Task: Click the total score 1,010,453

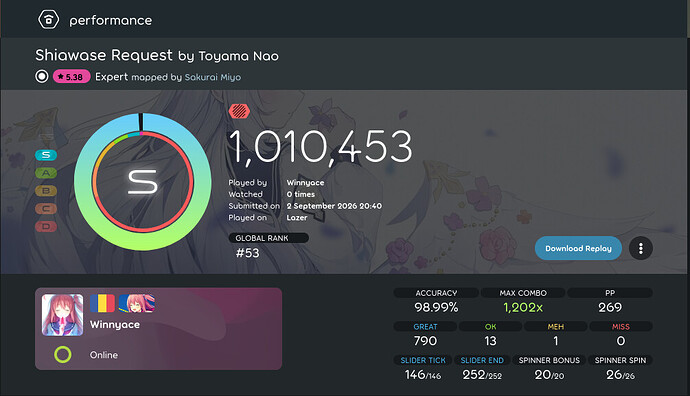Action: (321, 147)
